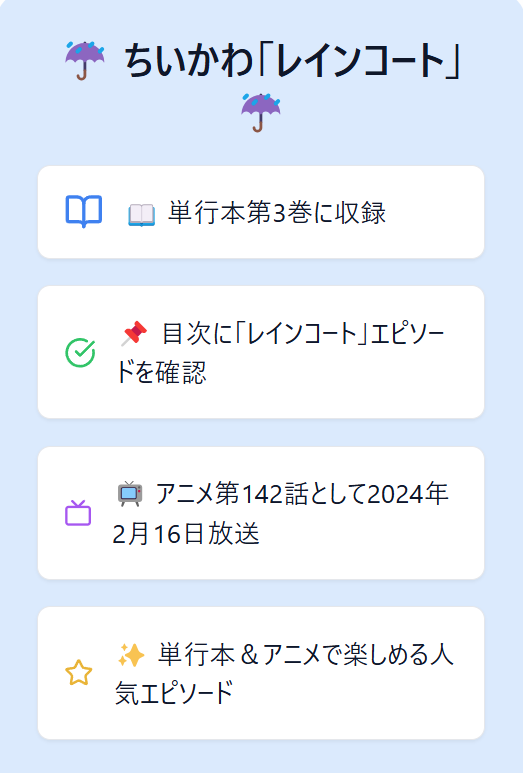
Task: Click the text 単行本第3巻に収録
Action: tap(277, 213)
